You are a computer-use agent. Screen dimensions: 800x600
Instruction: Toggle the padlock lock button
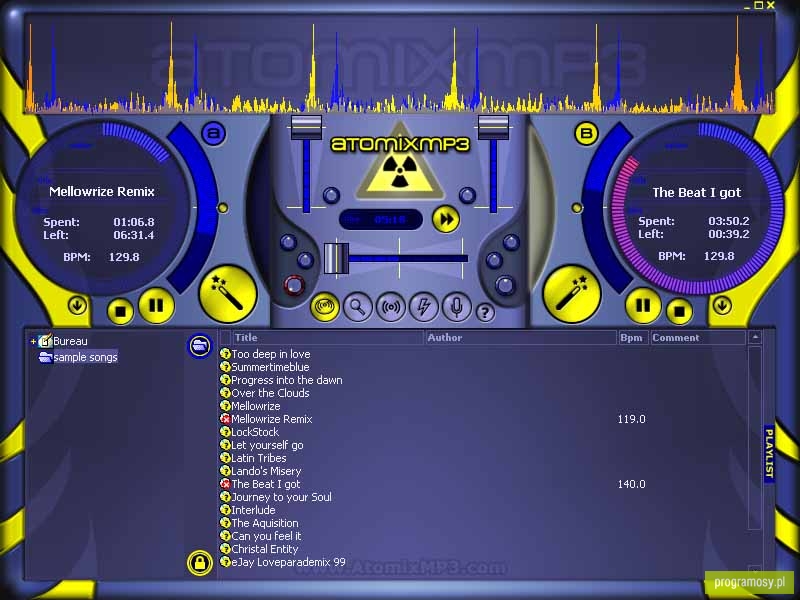pyautogui.click(x=199, y=563)
